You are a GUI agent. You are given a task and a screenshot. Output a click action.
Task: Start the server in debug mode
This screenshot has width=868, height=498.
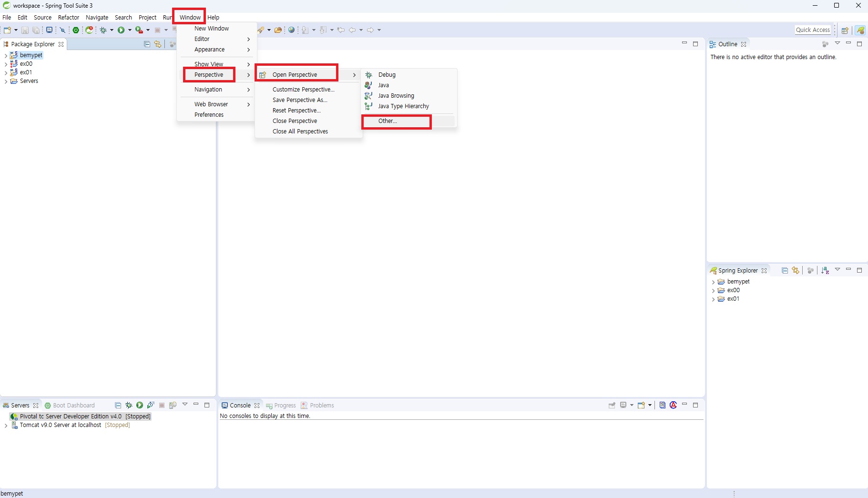[129, 405]
